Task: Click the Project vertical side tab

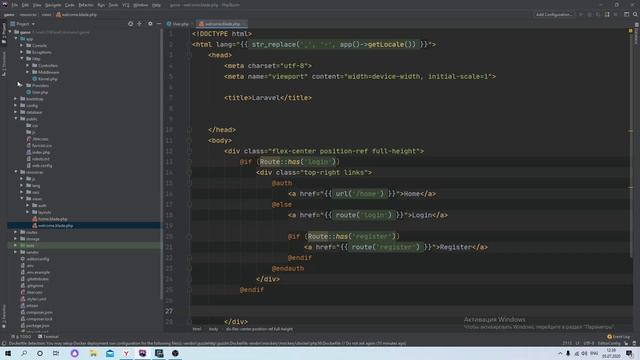Action: point(4,33)
